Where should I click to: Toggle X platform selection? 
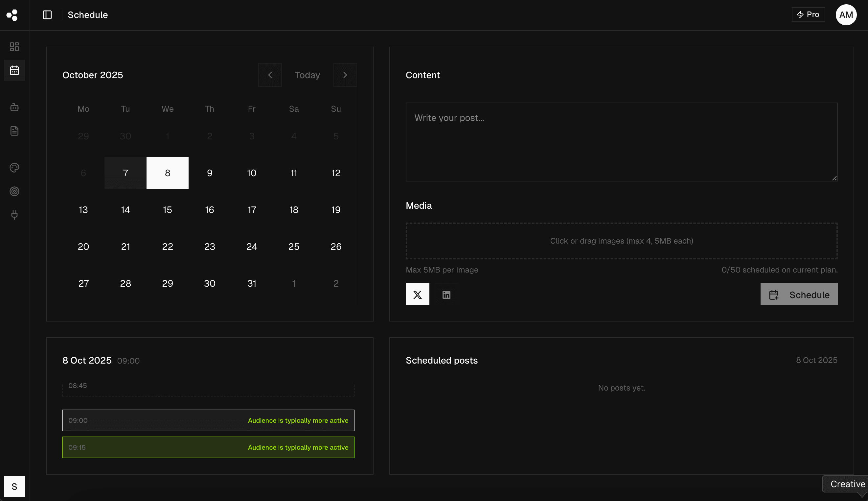pos(417,294)
